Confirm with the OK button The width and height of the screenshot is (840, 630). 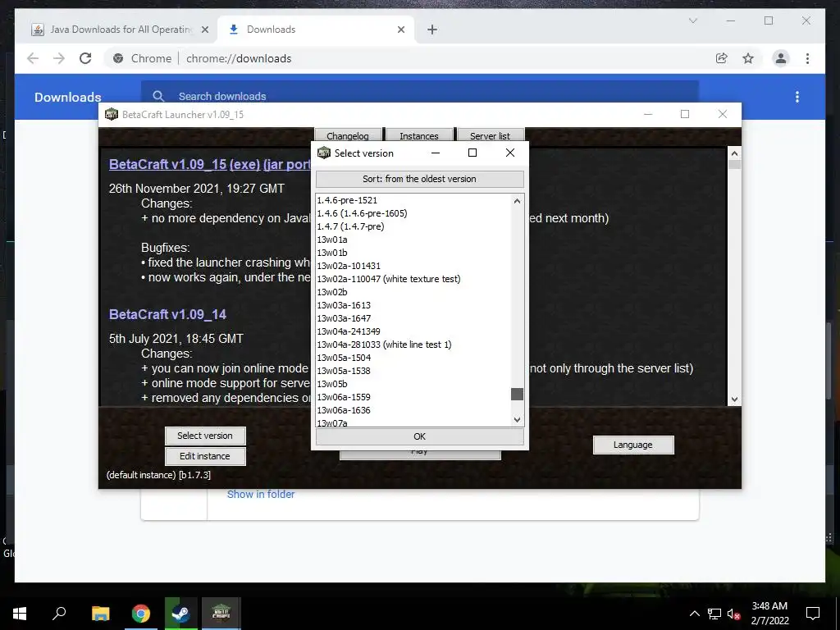[419, 436]
